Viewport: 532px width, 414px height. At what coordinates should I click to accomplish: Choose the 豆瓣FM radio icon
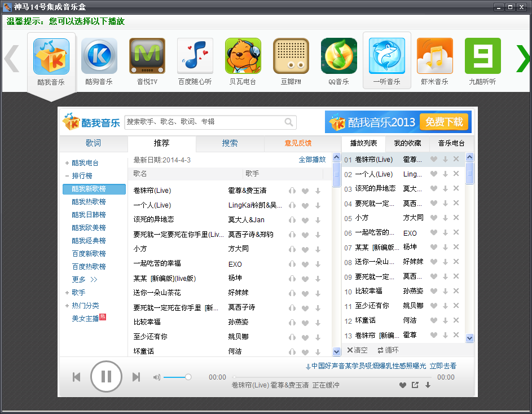click(291, 56)
